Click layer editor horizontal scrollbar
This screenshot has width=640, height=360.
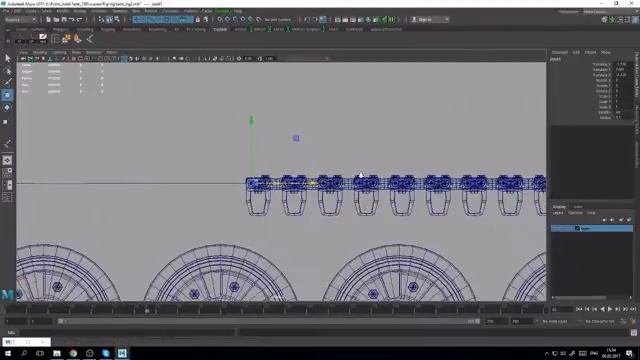coord(580,297)
